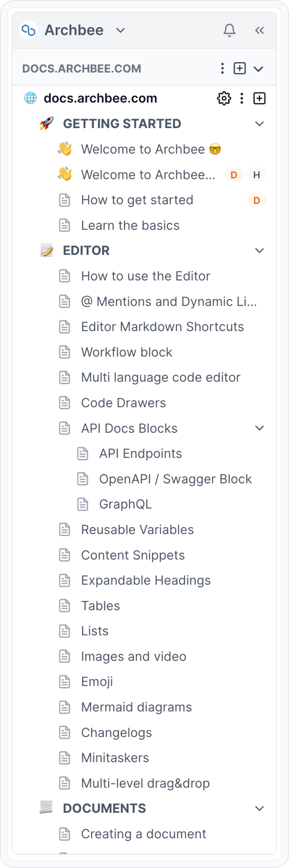Collapse the API Docs Blocks subtree
The width and height of the screenshot is (289, 868).
pyautogui.click(x=259, y=428)
